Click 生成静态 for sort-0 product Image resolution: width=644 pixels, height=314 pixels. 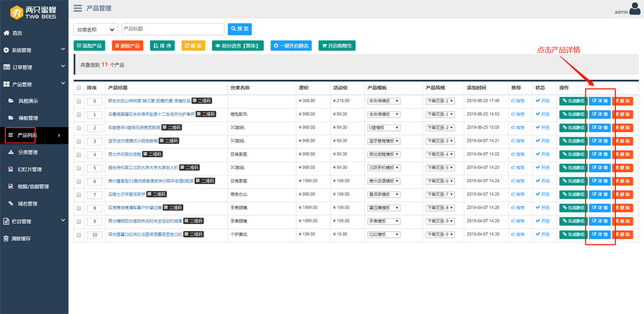573,101
